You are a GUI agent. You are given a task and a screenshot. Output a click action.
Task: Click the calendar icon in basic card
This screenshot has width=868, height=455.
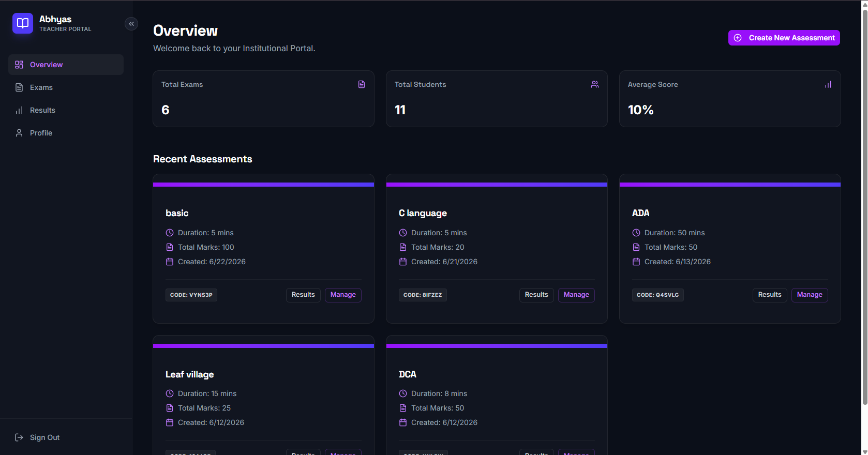(x=170, y=262)
